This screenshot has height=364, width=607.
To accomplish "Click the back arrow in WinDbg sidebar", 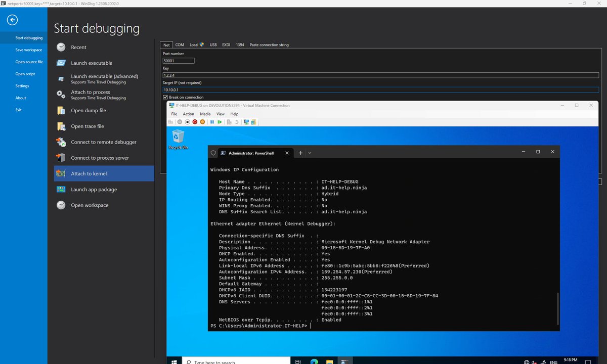I will pyautogui.click(x=13, y=20).
